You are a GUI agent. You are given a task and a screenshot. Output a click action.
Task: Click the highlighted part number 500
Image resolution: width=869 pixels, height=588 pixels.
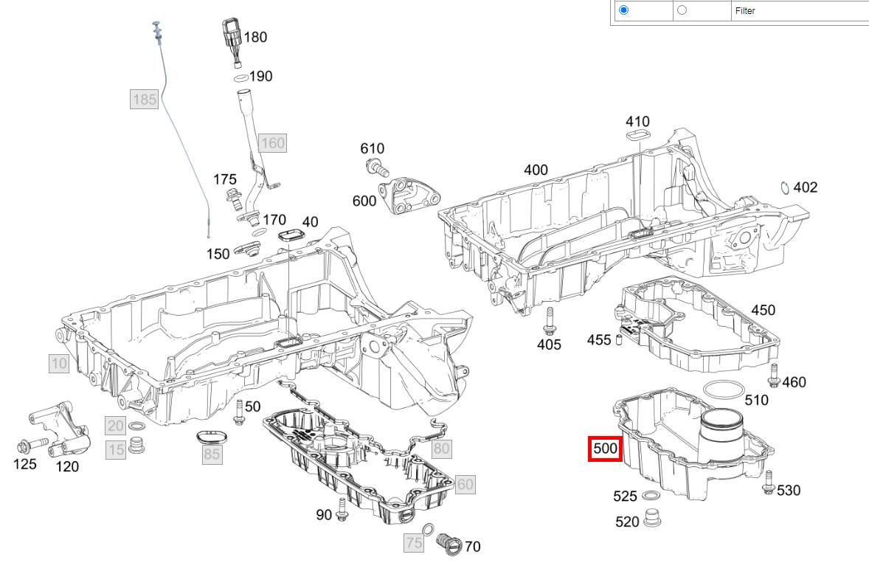point(605,449)
